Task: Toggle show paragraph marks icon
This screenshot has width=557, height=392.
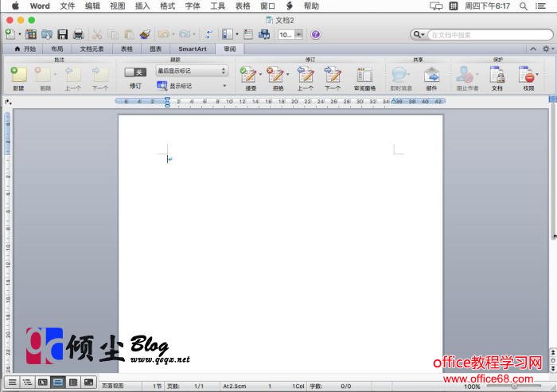Action: (x=208, y=34)
